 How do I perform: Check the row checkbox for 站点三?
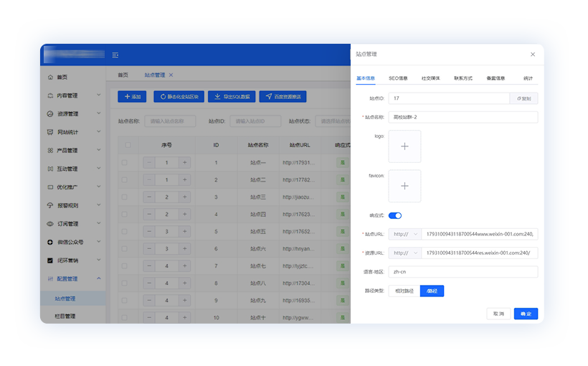(125, 197)
